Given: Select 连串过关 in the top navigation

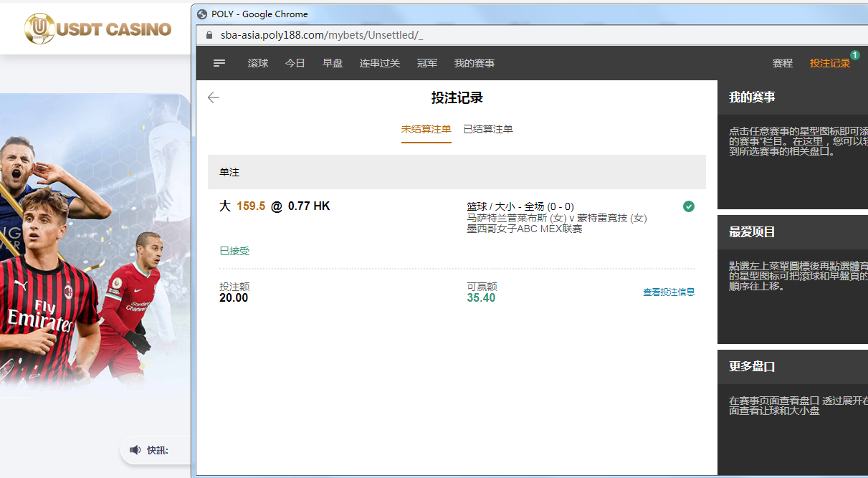Looking at the screenshot, I should 380,63.
